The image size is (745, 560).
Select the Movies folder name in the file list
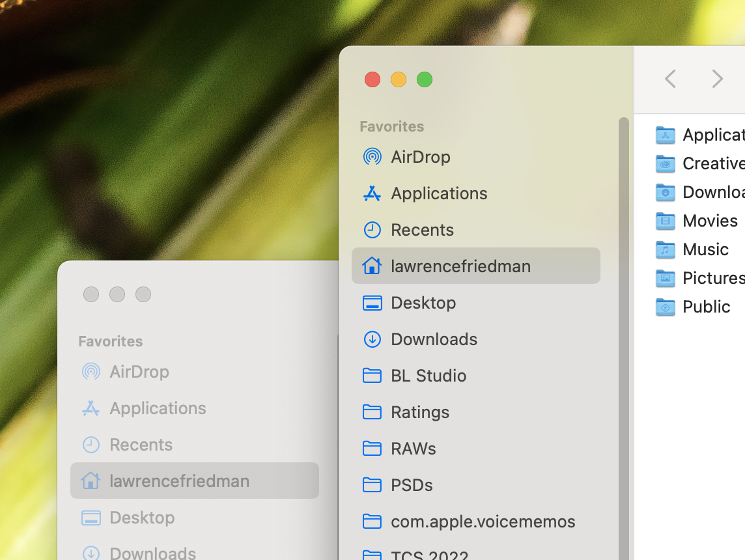click(x=710, y=221)
